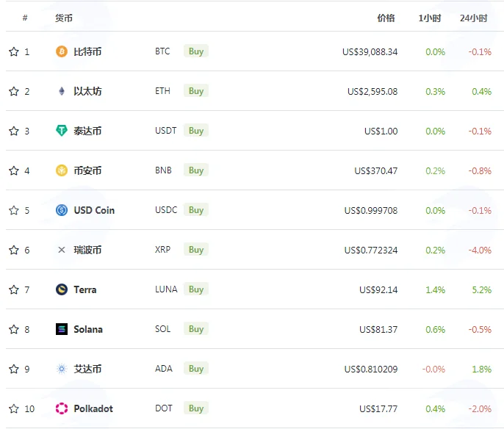Viewport: 504px width, 429px height.
Task: Click the Buy button for ETH
Action: (x=196, y=91)
